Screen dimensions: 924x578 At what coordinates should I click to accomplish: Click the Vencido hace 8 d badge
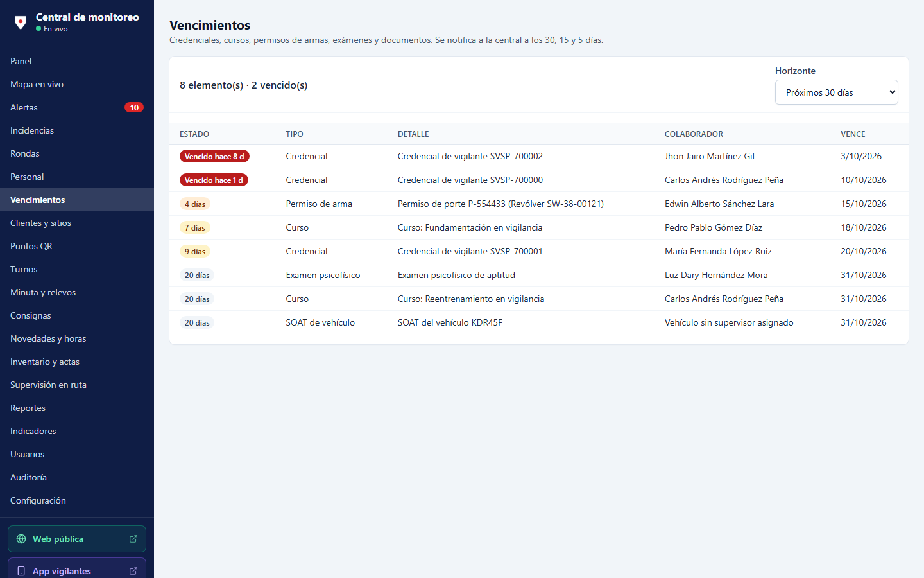click(x=214, y=156)
